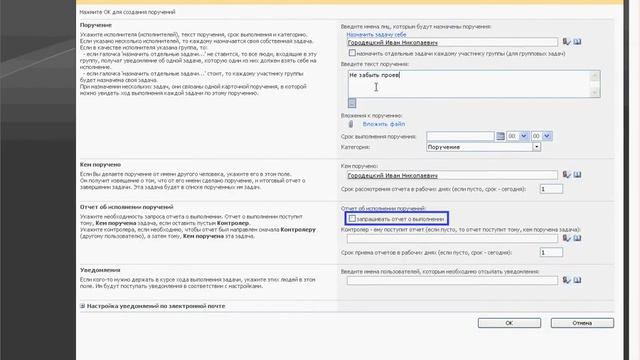Click the 'Уведомления' section heading
640x360 pixels.
(x=100, y=270)
